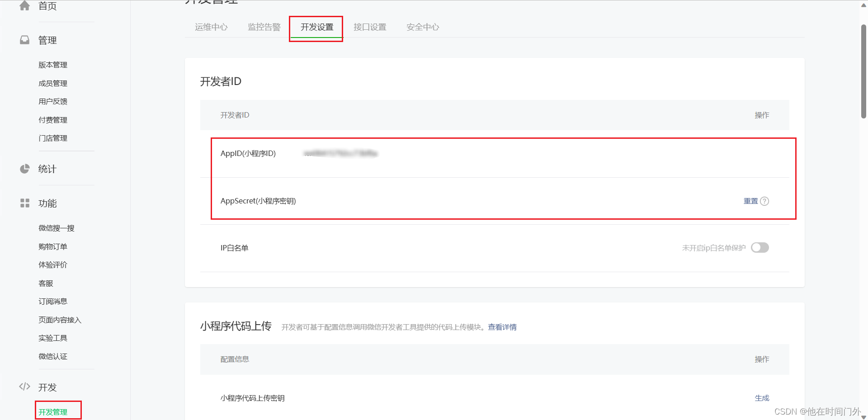Screen dimensions: 868x420
Task: Click 重置 link for AppSecret
Action: tap(750, 201)
